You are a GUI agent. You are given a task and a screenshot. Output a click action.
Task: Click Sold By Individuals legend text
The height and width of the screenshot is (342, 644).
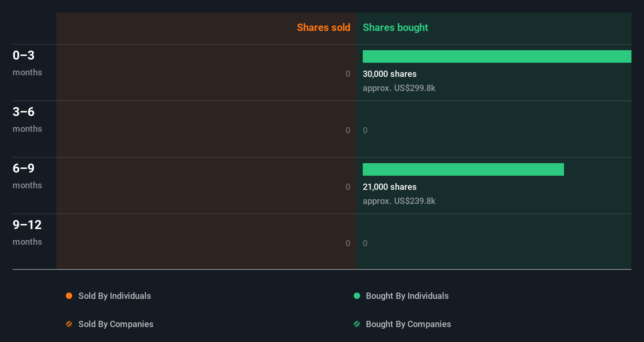[x=115, y=296]
